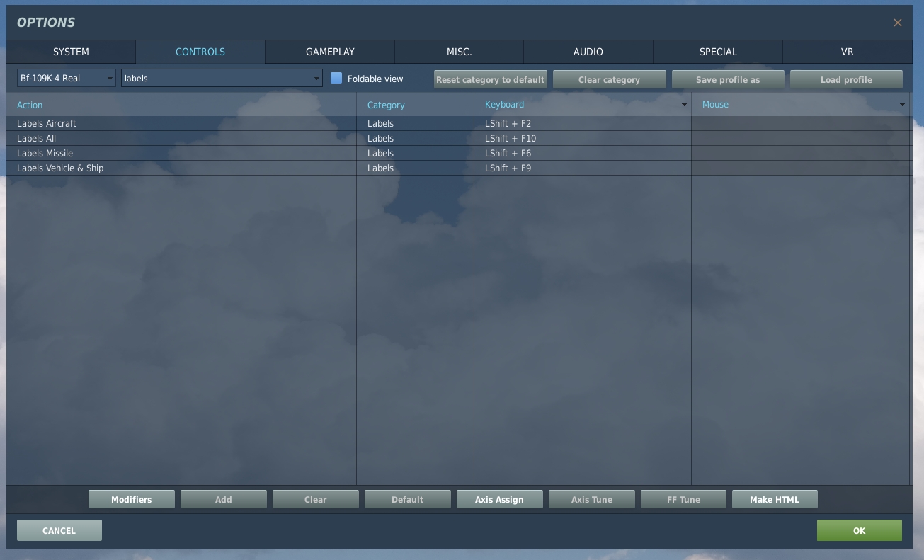Open the VR tab
Viewport: 924px width, 560px height.
coord(847,52)
